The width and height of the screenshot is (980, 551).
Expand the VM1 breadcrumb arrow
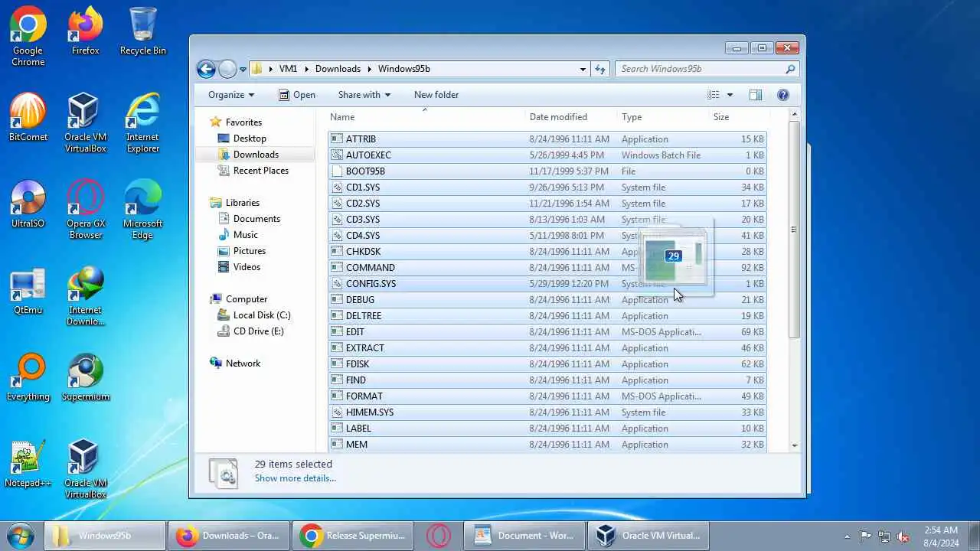[x=306, y=69]
